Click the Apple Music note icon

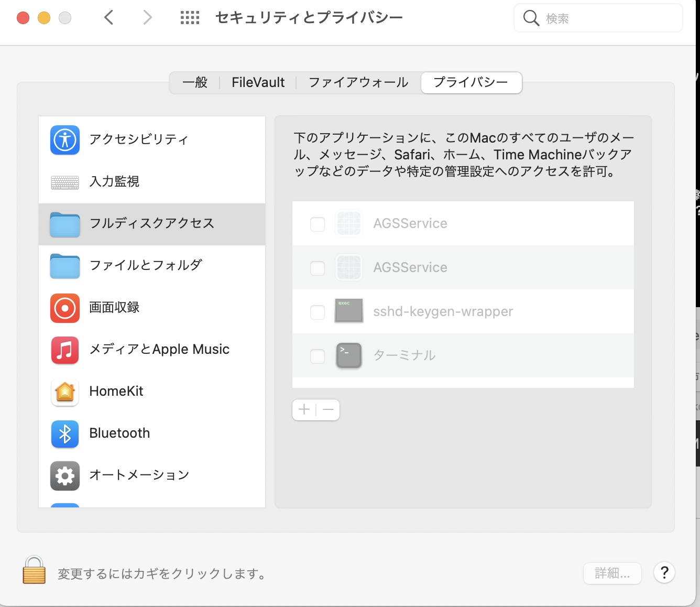65,350
